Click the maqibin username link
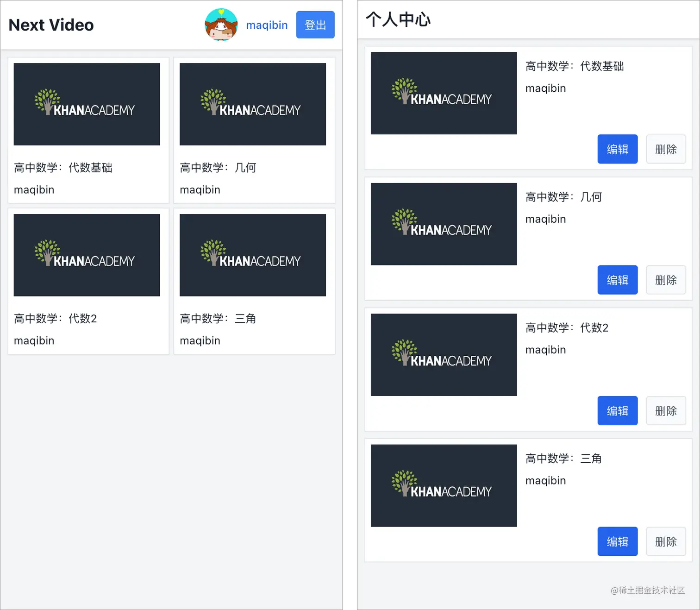Viewport: 700px width, 610px height. pyautogui.click(x=267, y=25)
